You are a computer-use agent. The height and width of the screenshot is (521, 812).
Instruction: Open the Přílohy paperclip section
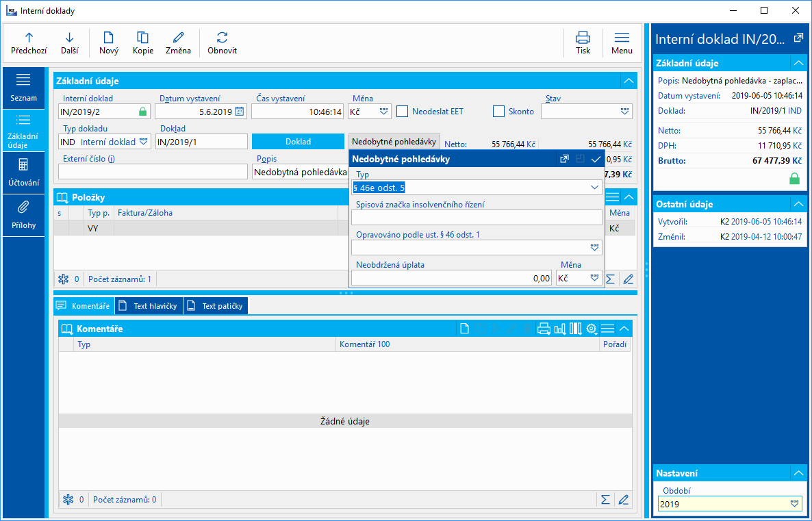[x=23, y=216]
